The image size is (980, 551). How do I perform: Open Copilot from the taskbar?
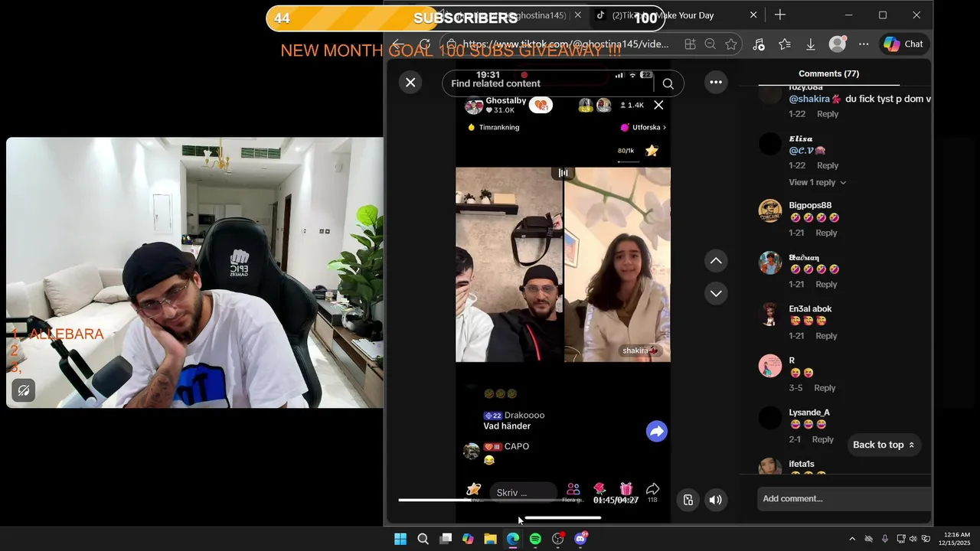tap(468, 539)
